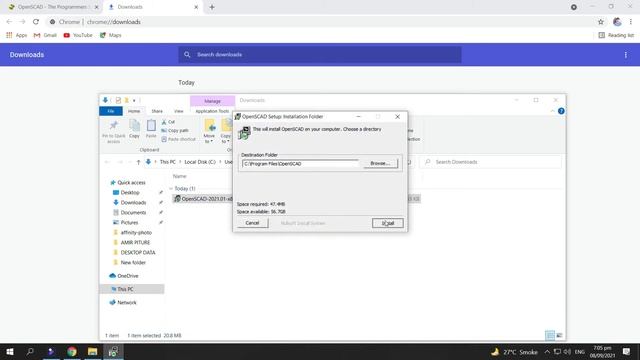
Task: Click the Search downloads field
Action: 320,55
